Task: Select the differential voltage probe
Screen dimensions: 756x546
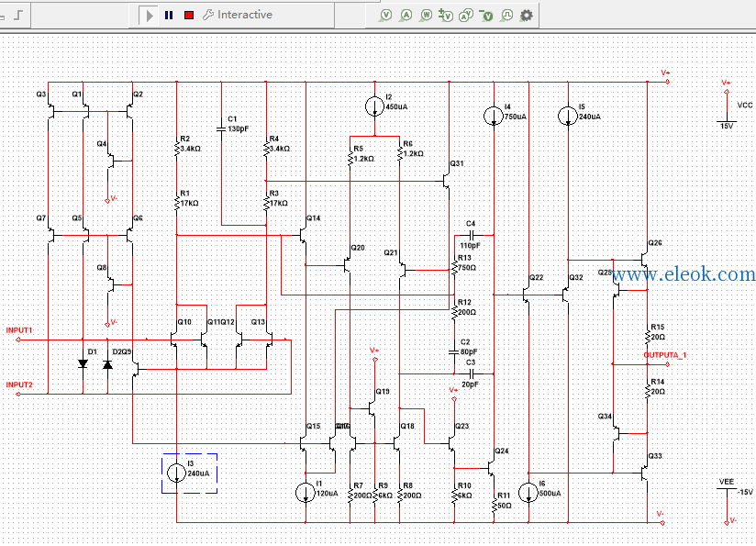Action: pos(446,16)
